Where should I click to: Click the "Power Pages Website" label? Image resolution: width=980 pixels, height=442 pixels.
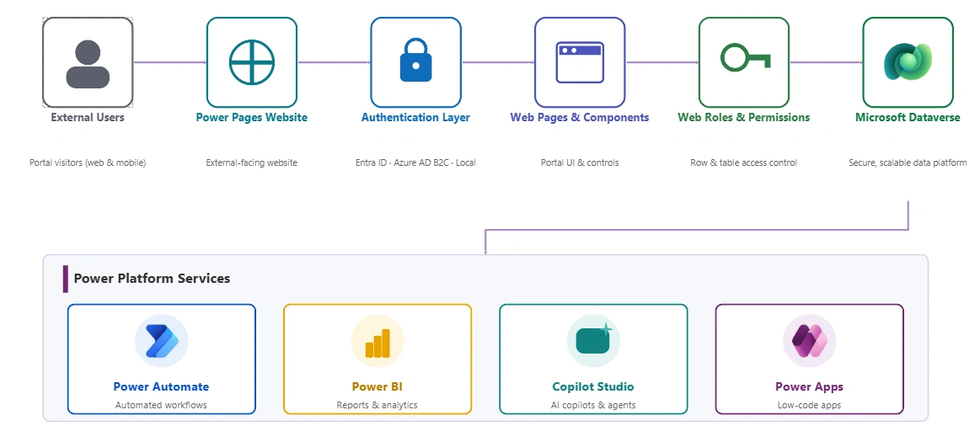(252, 117)
